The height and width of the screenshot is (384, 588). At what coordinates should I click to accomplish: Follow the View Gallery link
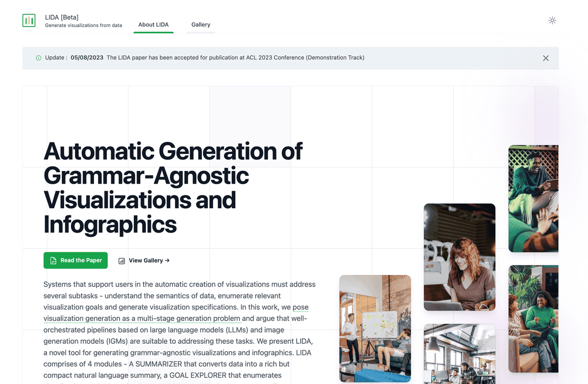tap(146, 261)
